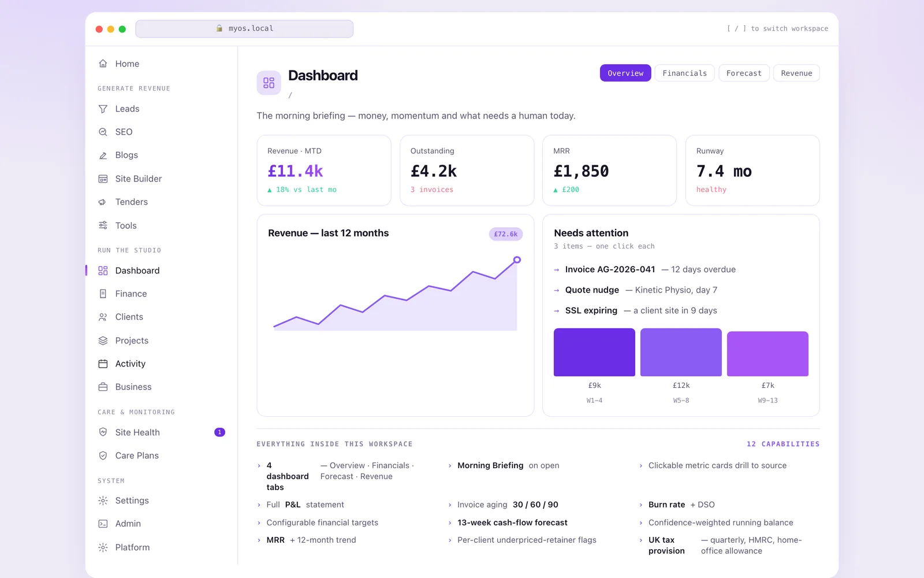Open Site Health via the shield icon
This screenshot has height=578, width=924.
[x=103, y=432]
